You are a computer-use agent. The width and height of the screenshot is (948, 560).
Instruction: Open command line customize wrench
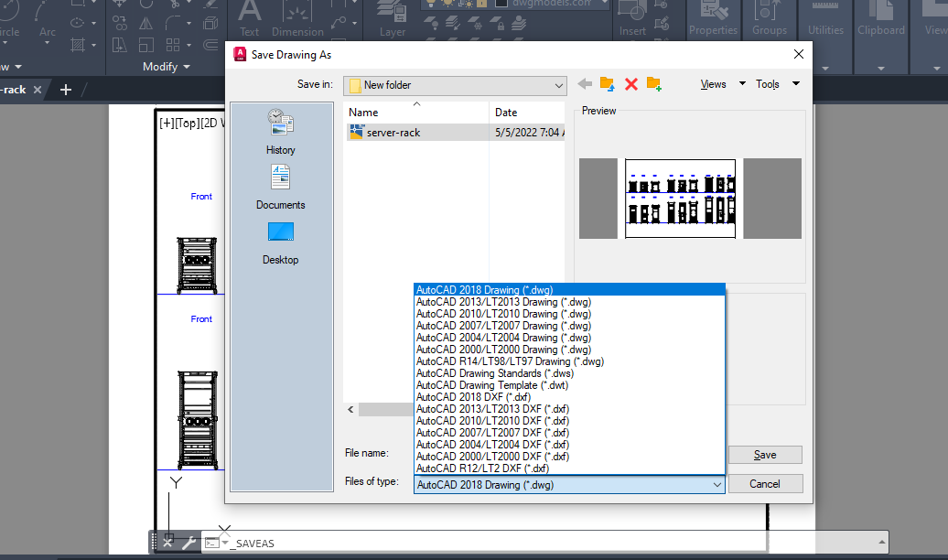189,543
